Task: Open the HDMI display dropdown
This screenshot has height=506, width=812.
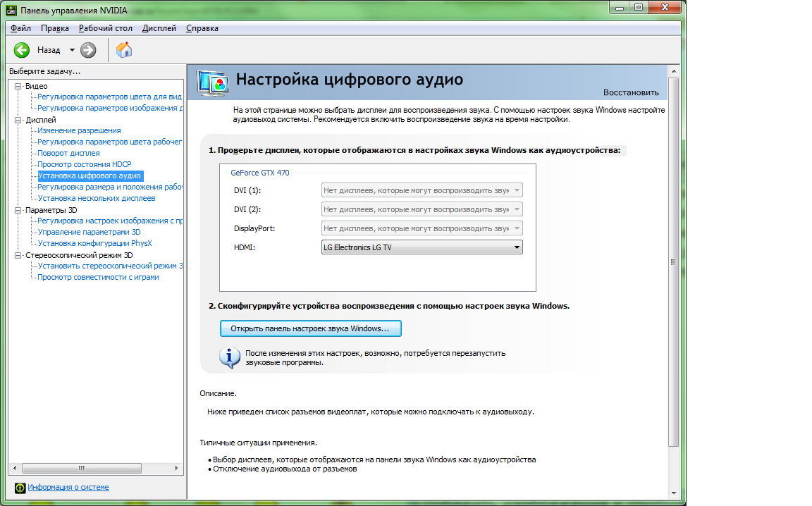Action: [422, 247]
